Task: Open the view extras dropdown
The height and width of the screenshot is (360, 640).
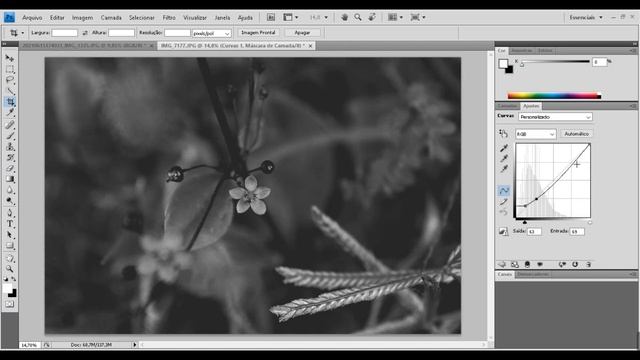Action: (291, 18)
